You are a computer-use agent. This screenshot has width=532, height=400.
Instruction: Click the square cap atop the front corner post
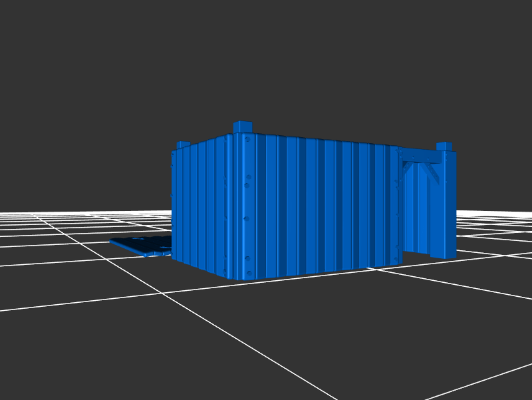click(x=243, y=127)
